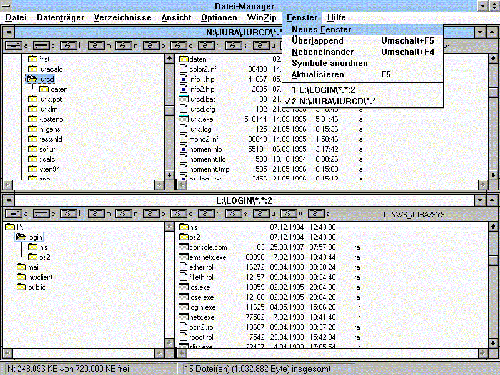Open the Ansicht menu
500x375 pixels.
click(176, 17)
